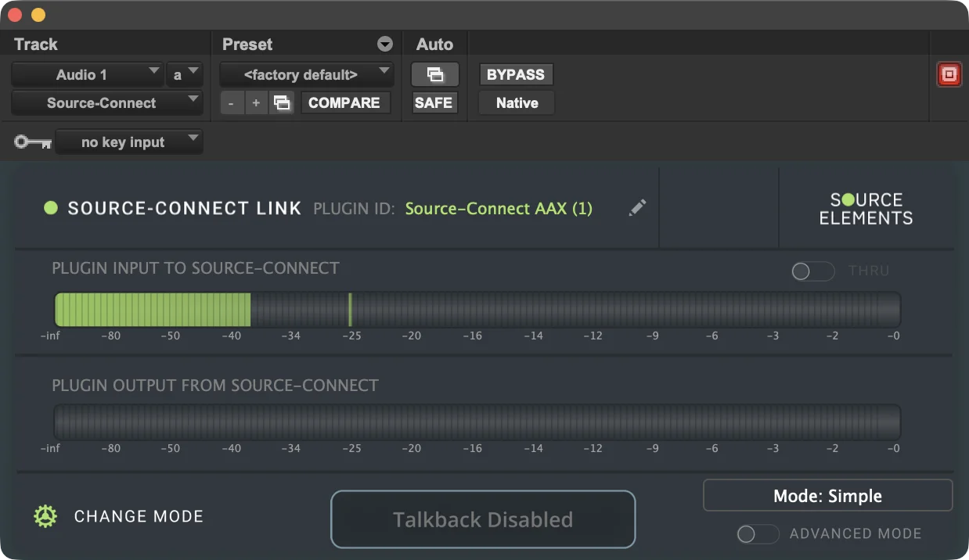Open insert position 'a' dropdown
The width and height of the screenshot is (969, 560).
[x=185, y=75]
